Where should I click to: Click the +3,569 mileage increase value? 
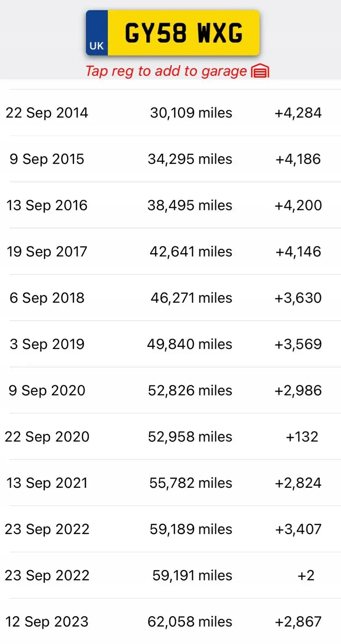tap(298, 344)
